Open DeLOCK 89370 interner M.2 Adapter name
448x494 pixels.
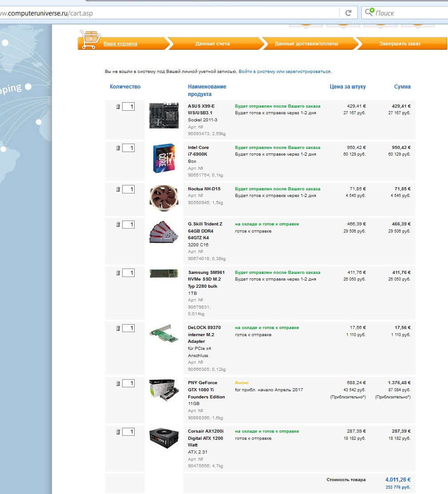pyautogui.click(x=204, y=334)
